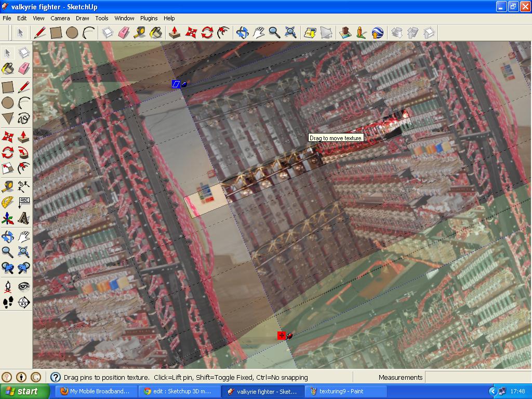The image size is (532, 399).
Task: Select the Section Plane tool
Action: [x=24, y=302]
